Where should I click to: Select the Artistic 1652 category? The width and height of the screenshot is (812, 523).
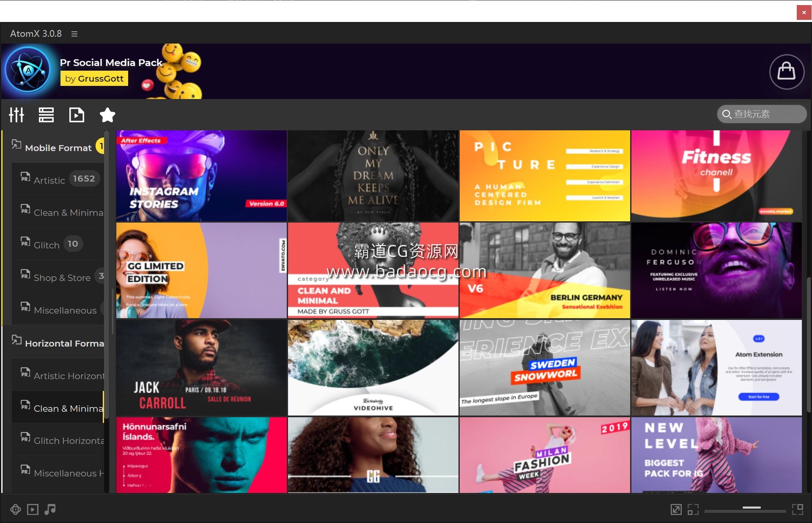(x=58, y=179)
